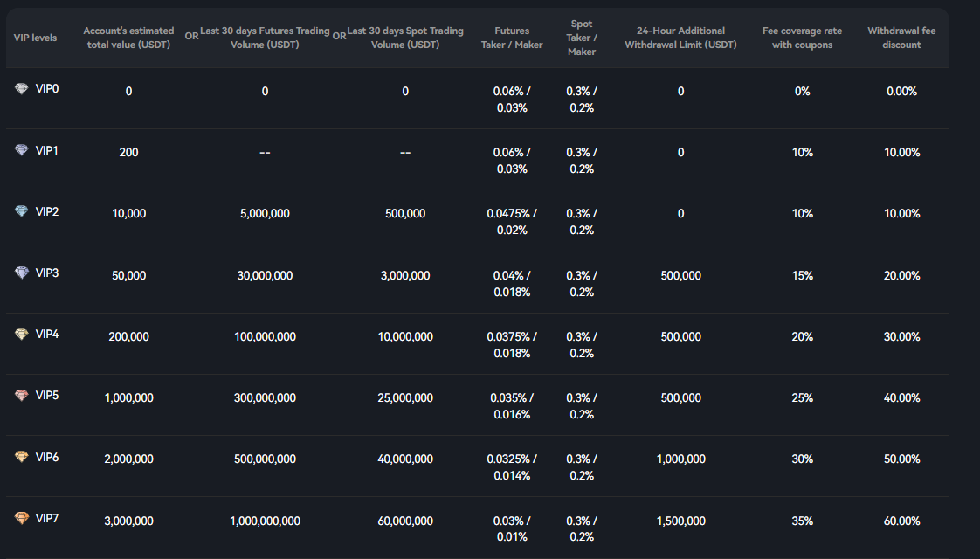The image size is (980, 559).
Task: Click the VIP4 diamond icon
Action: tap(22, 334)
